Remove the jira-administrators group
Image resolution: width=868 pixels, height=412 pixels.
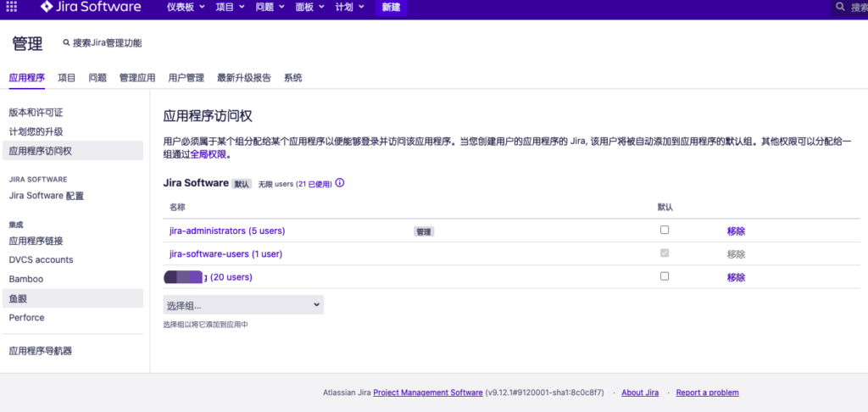(x=735, y=231)
